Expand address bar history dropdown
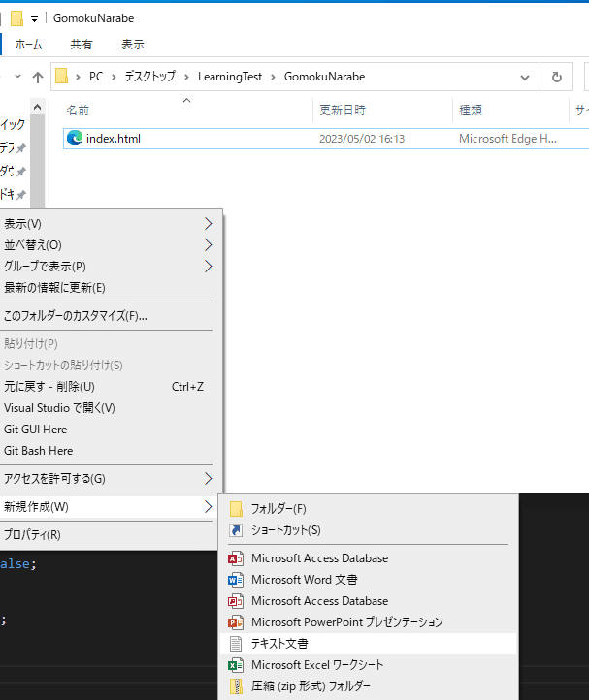589x700 pixels. (525, 78)
